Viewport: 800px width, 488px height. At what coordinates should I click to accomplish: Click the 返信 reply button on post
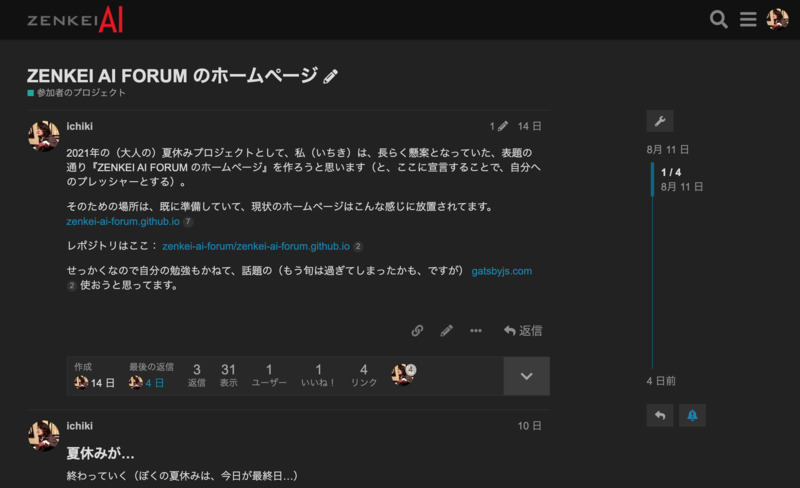(x=523, y=331)
